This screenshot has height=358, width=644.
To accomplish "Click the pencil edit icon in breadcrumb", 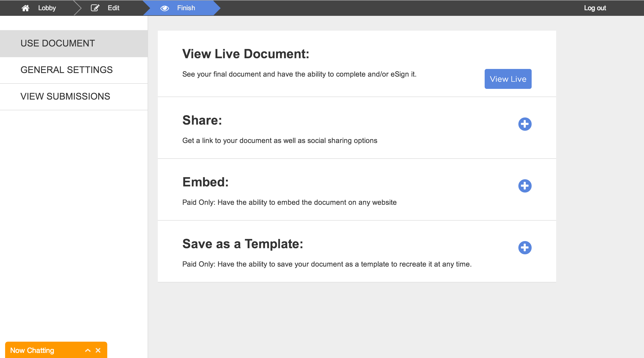I will coord(95,8).
